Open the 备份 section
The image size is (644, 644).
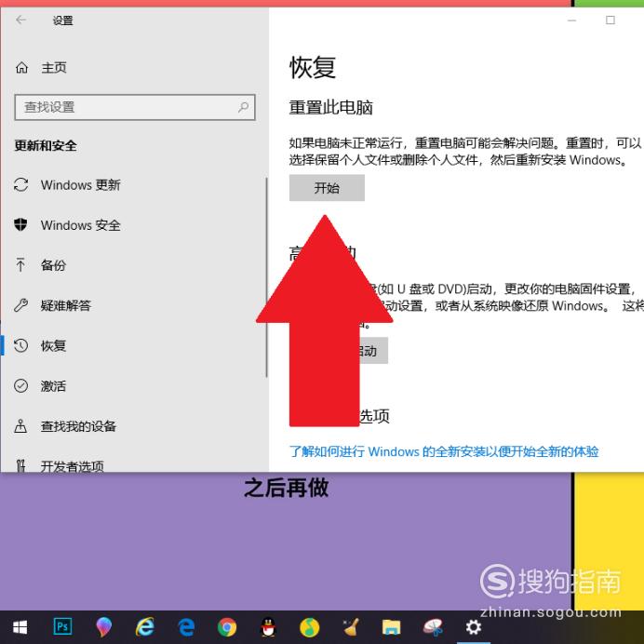click(x=53, y=265)
